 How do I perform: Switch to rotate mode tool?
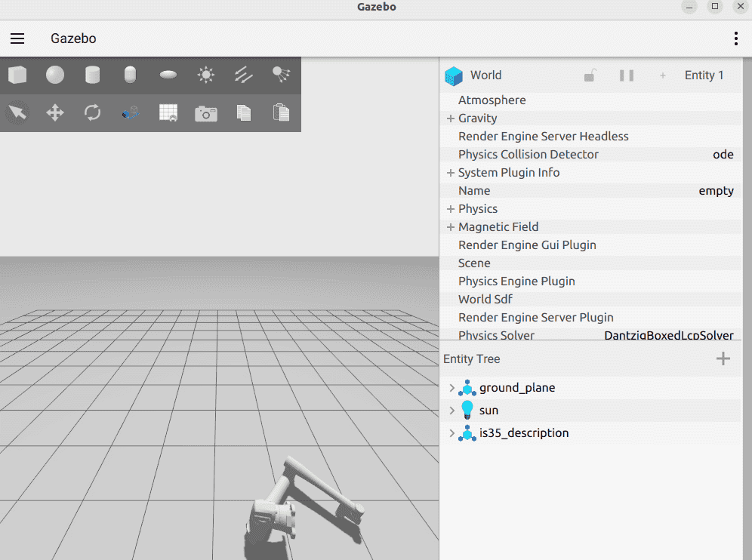(x=93, y=113)
